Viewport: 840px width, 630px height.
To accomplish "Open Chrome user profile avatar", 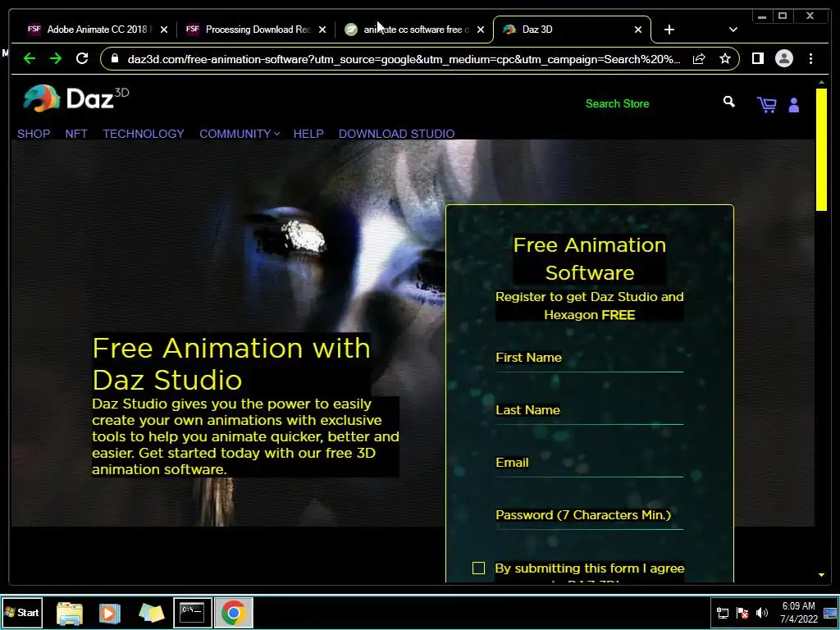I will click(783, 58).
